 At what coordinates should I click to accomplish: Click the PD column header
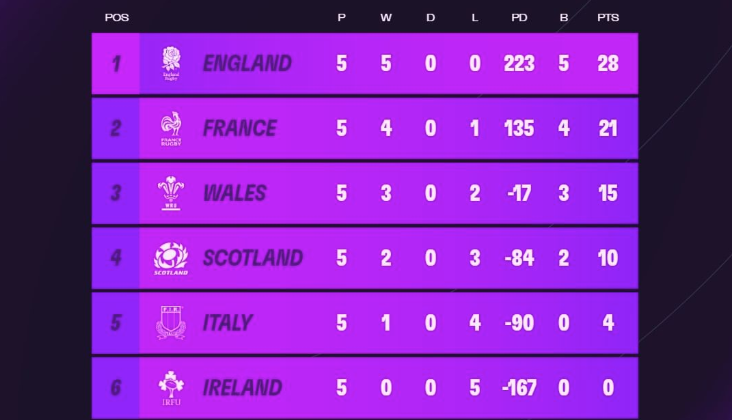click(x=519, y=18)
